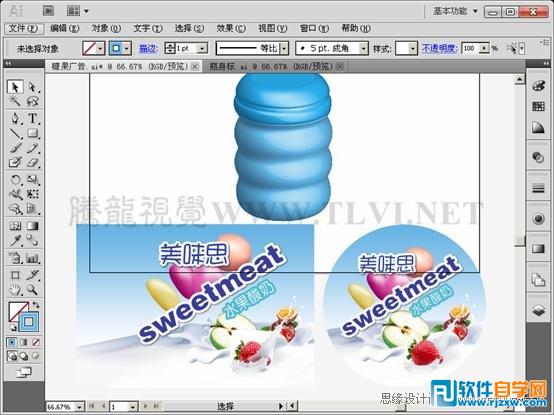Screen dimensions: 554x415
Task: Switch to the 瓶身标.ai document tab
Action: [270, 66]
